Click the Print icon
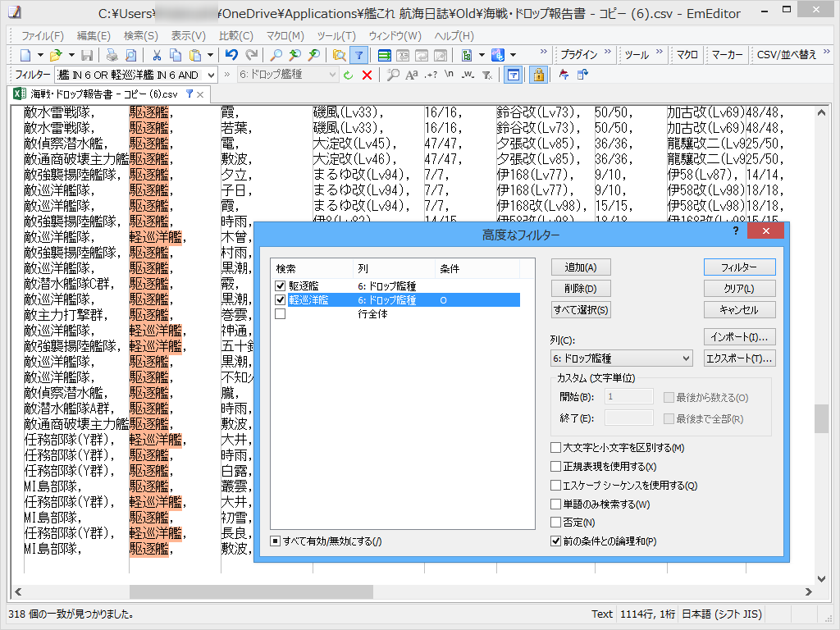The width and height of the screenshot is (840, 630). (x=112, y=55)
